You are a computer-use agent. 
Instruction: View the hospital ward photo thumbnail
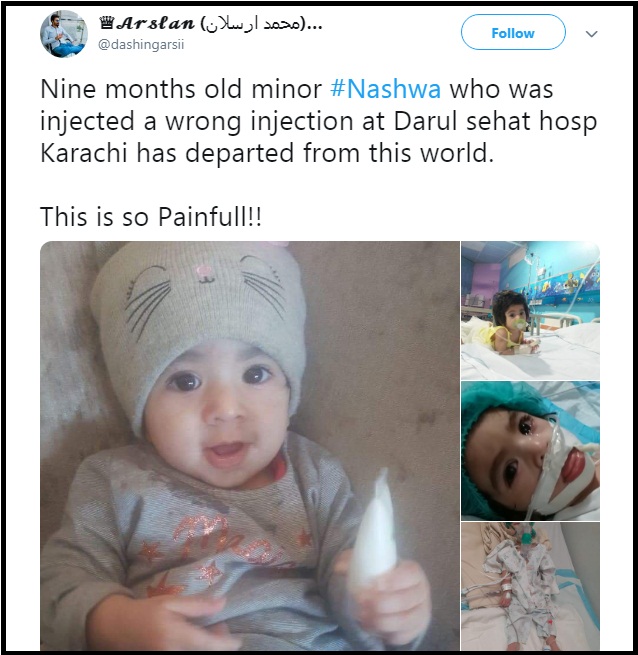click(530, 311)
